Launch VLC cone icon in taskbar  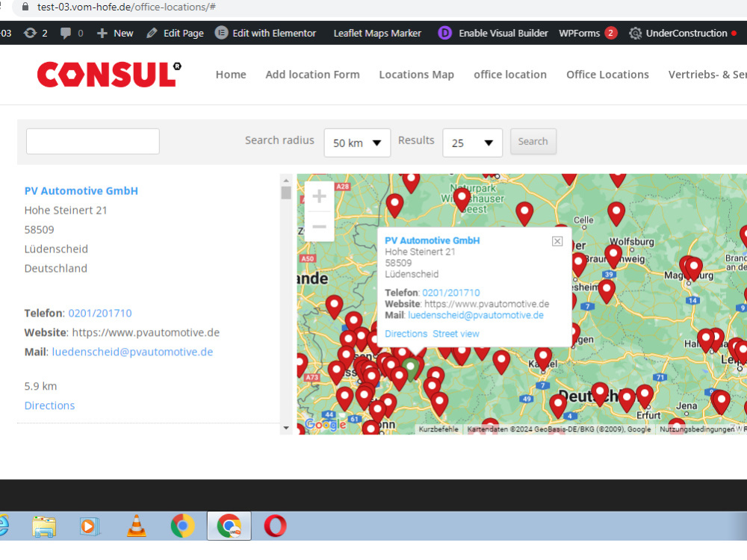click(136, 526)
